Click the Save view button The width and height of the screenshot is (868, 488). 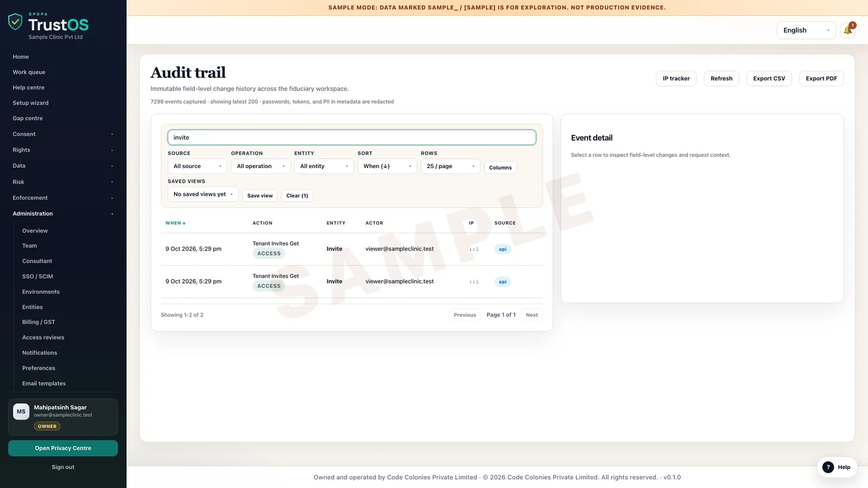[260, 196]
